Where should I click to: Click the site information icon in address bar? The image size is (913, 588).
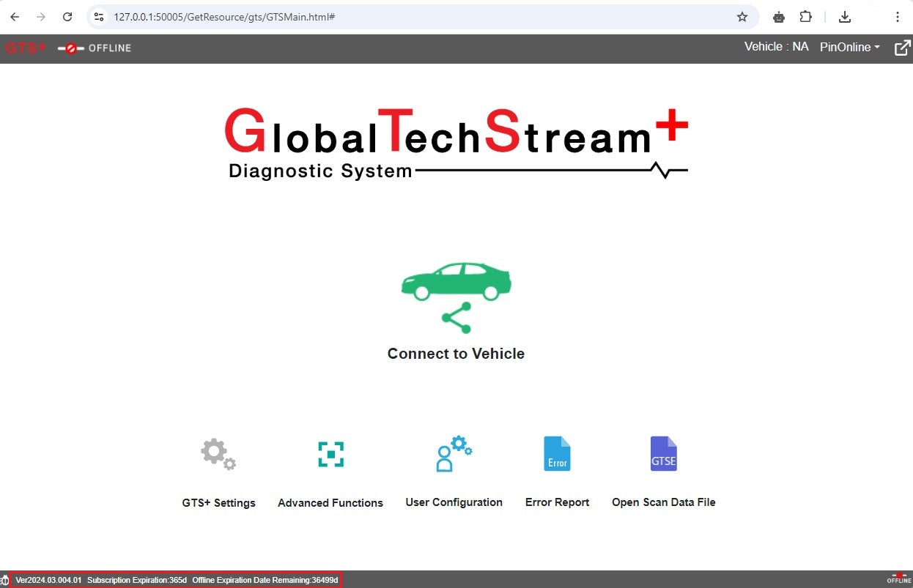point(99,16)
